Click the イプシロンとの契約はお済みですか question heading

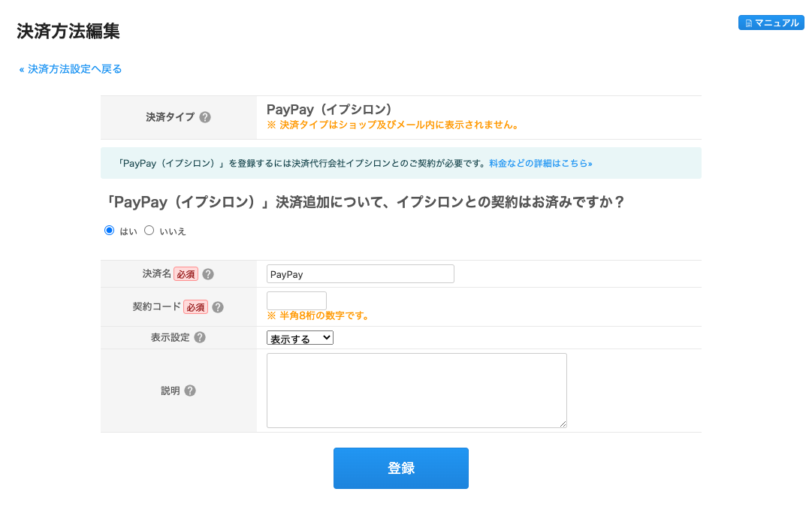pos(364,201)
